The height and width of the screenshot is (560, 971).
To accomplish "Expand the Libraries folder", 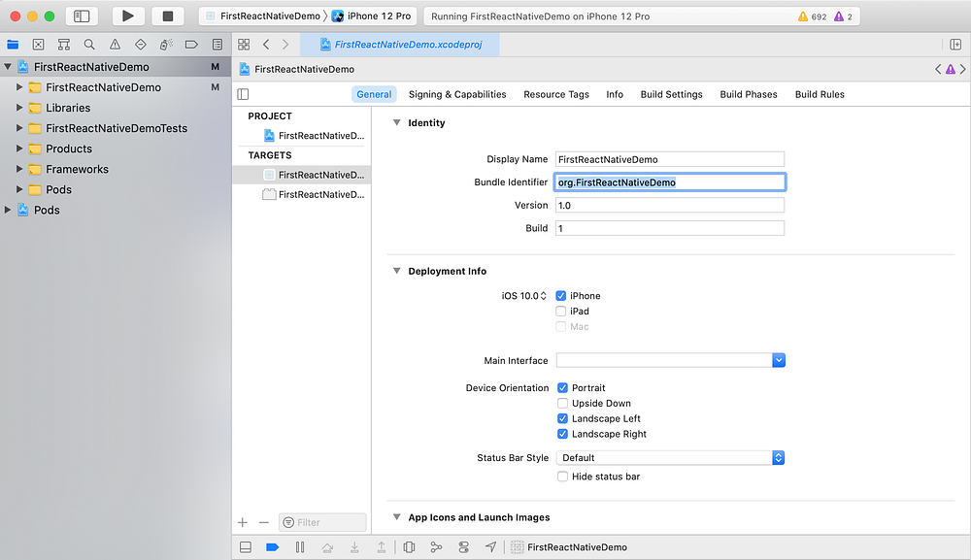I will tap(19, 108).
